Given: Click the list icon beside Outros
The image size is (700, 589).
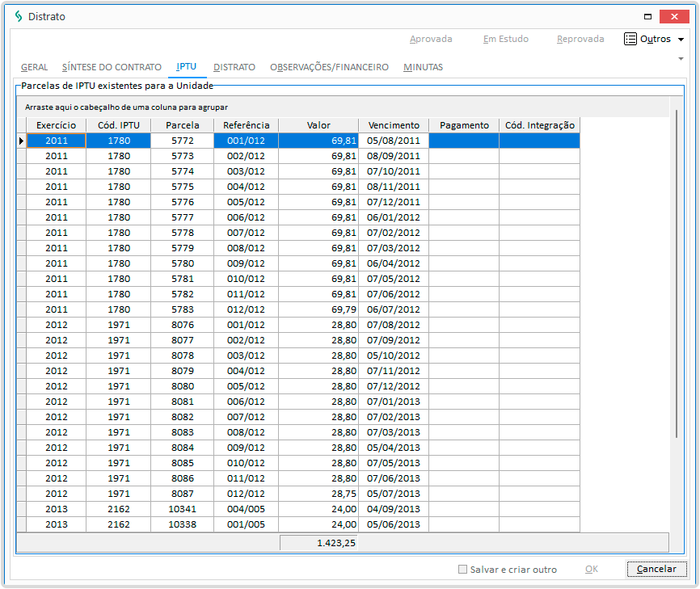Looking at the screenshot, I should click(x=630, y=39).
